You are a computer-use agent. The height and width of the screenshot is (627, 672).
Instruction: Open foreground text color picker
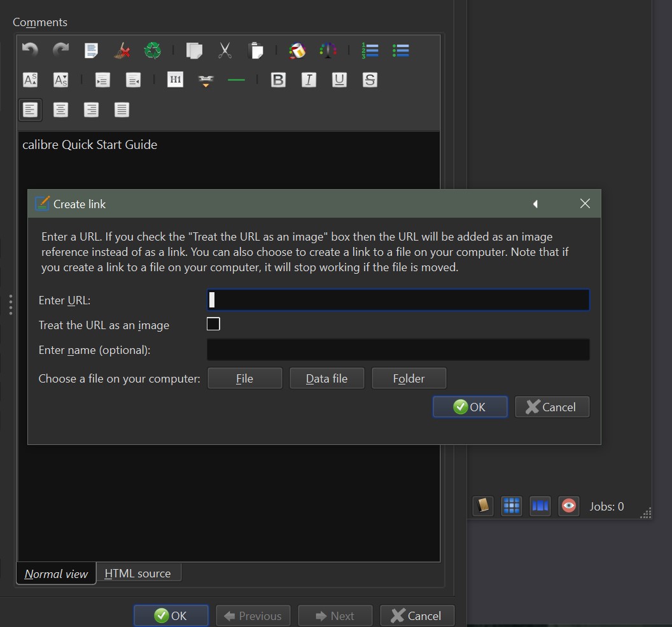tap(328, 50)
